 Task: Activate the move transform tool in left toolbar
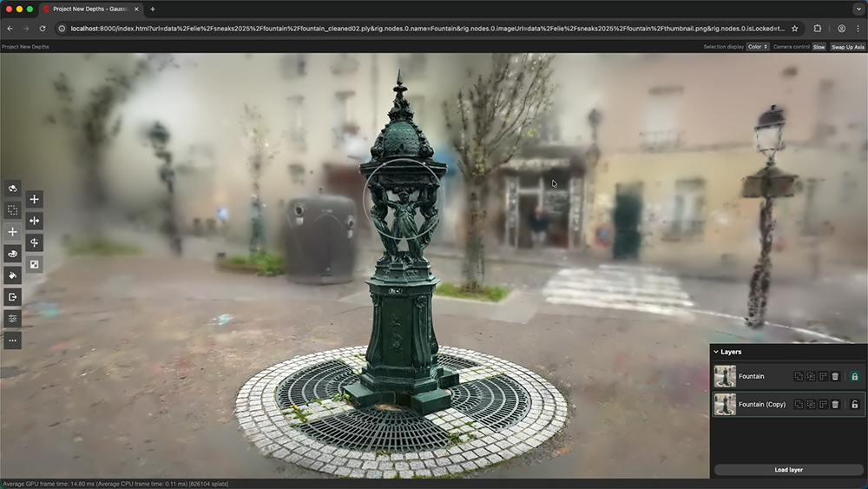(13, 232)
